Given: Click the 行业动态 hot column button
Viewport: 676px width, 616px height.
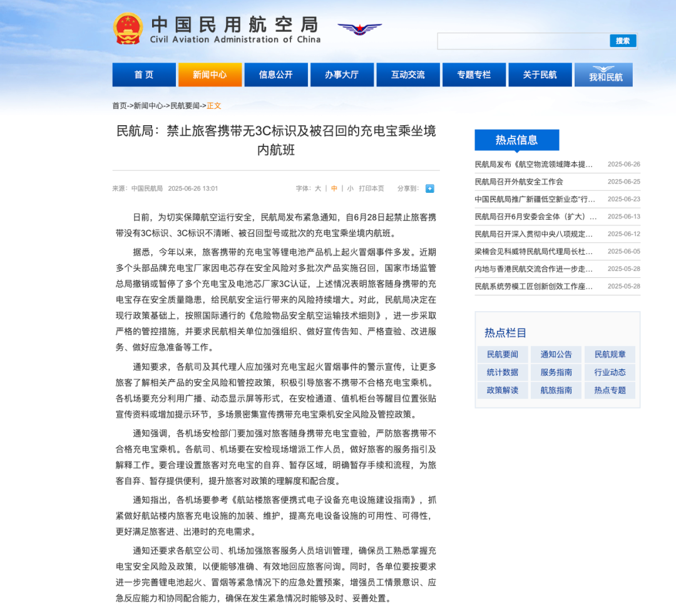Looking at the screenshot, I should coord(610,372).
